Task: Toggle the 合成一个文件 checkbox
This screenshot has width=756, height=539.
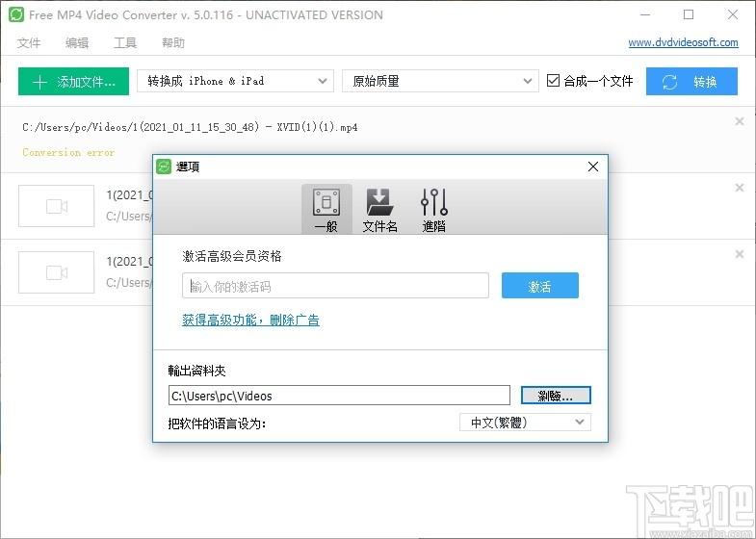Action: [x=553, y=81]
